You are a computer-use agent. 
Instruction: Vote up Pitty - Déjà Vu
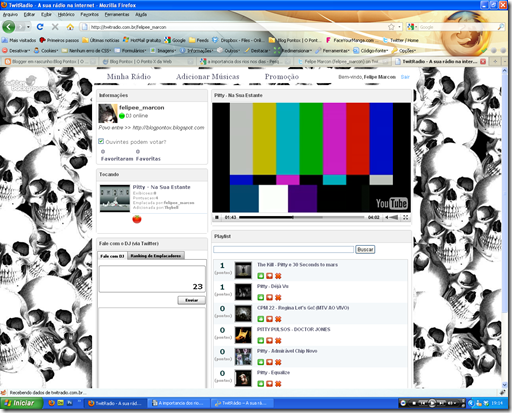(261, 297)
